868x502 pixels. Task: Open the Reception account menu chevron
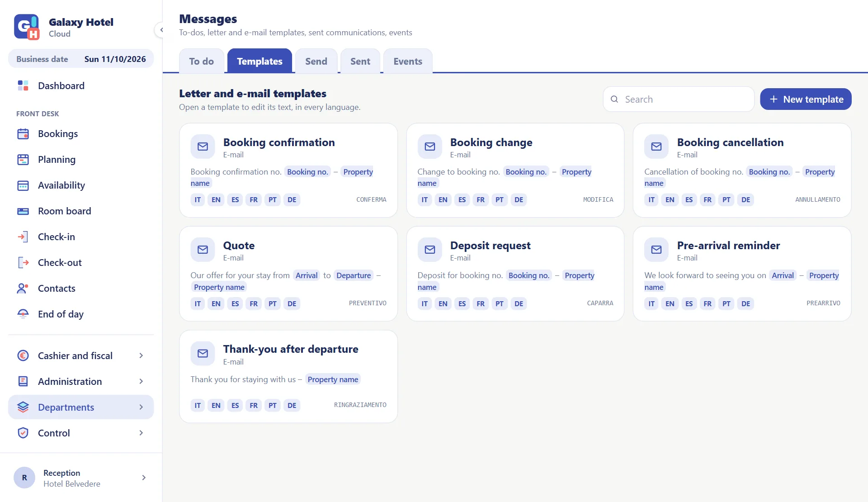(144, 478)
